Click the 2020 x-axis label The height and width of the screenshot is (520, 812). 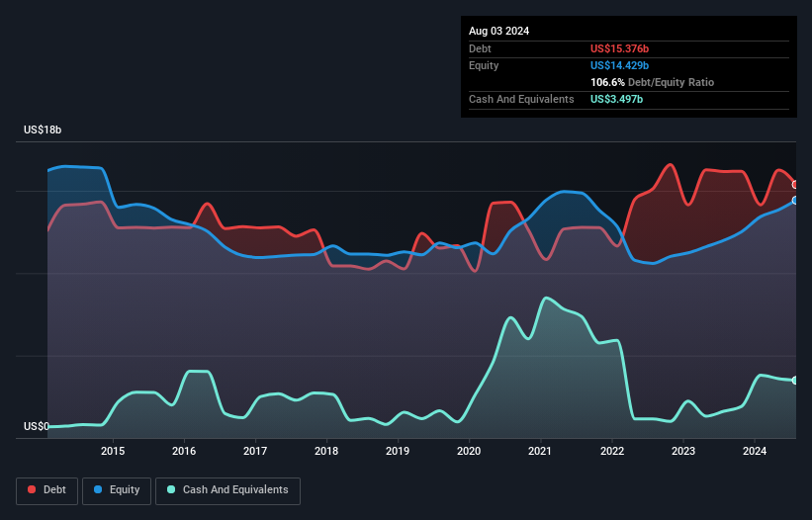tap(469, 451)
